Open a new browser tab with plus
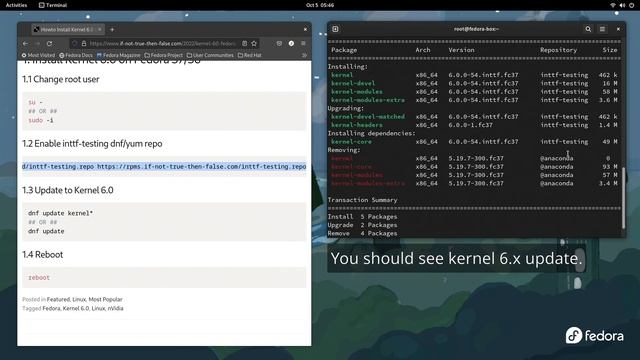Viewport: 640px width, 360px height. (112, 29)
